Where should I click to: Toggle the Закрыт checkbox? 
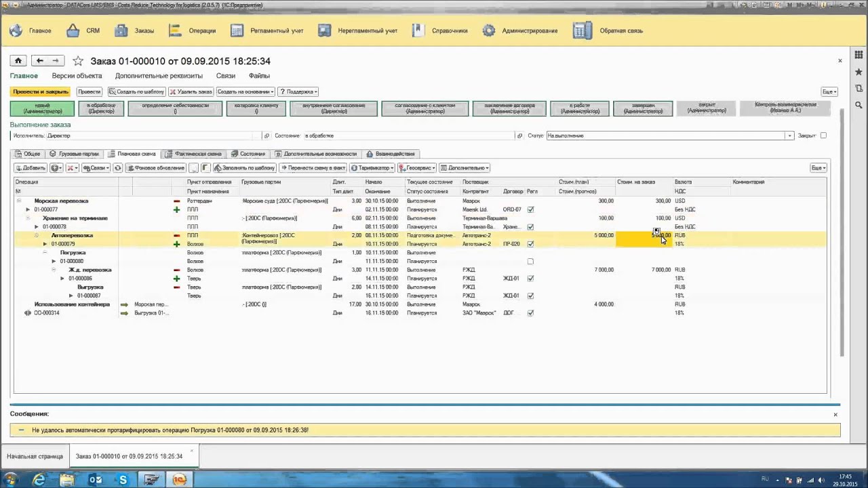point(823,136)
